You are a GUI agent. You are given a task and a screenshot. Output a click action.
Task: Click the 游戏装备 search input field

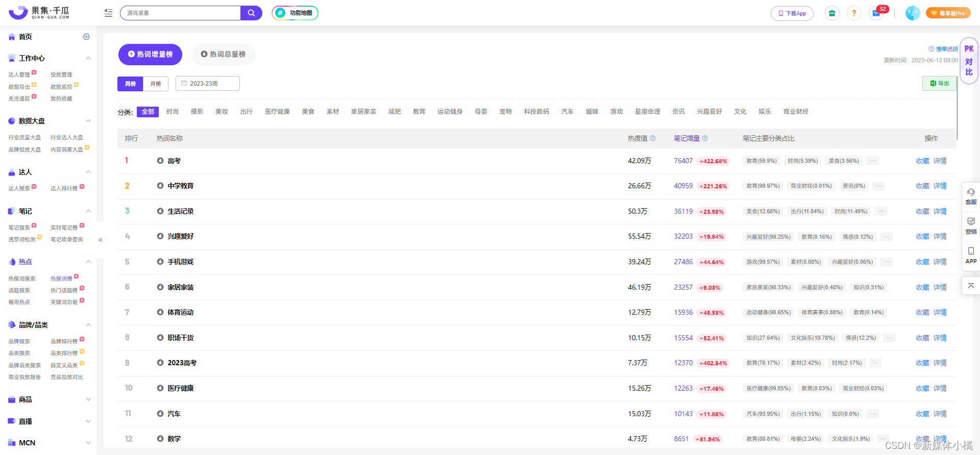[x=181, y=13]
